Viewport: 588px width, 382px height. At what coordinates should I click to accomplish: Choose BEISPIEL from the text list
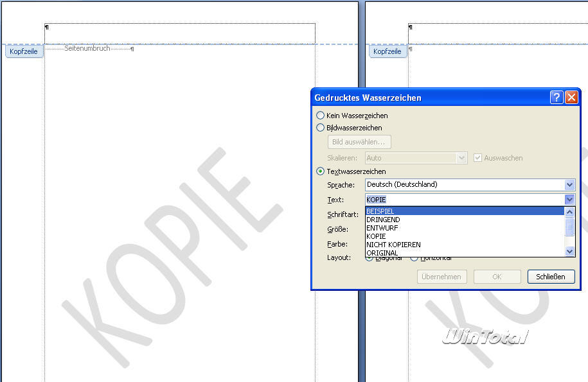465,211
